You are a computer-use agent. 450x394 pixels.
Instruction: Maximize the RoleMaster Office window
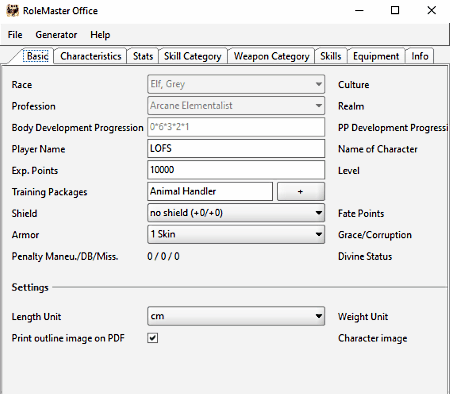tap(395, 10)
